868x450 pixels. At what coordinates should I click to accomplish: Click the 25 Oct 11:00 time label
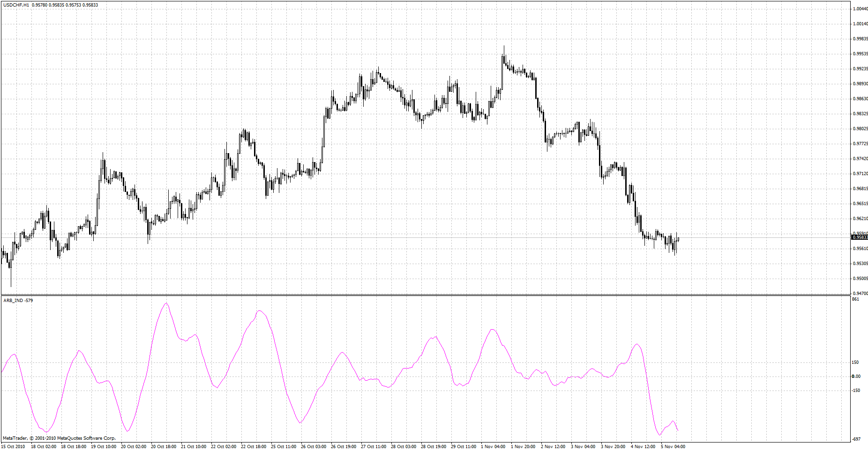click(284, 447)
